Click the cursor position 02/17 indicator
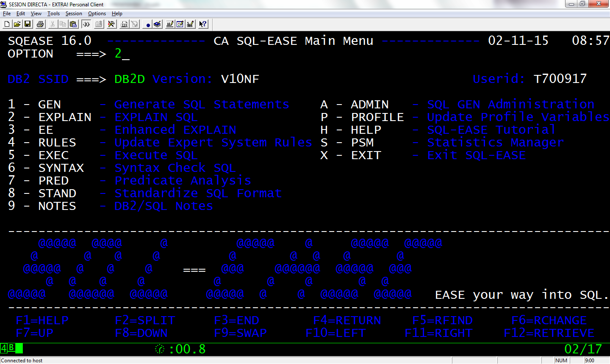This screenshot has height=364, width=610. tap(583, 349)
